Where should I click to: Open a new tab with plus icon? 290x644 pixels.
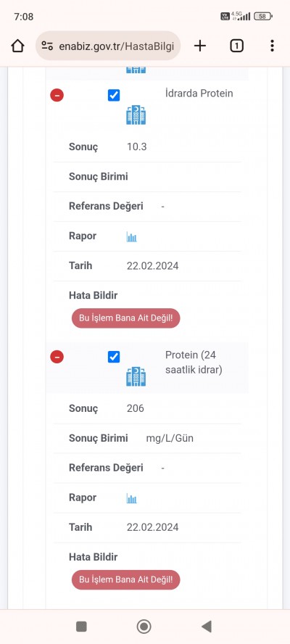pos(199,46)
